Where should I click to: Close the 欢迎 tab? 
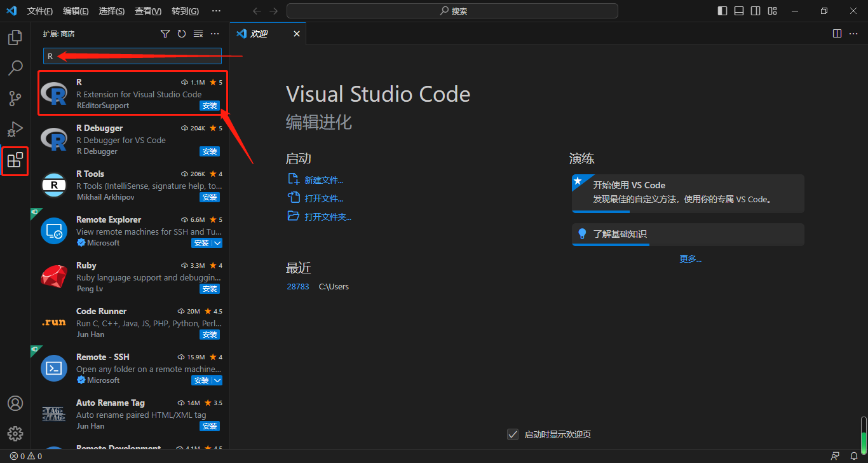297,34
